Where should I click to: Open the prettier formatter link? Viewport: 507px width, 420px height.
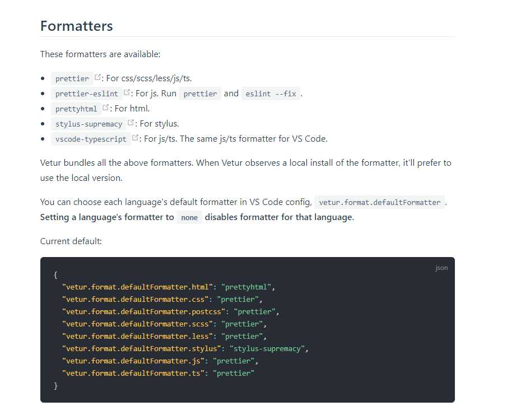(x=72, y=78)
